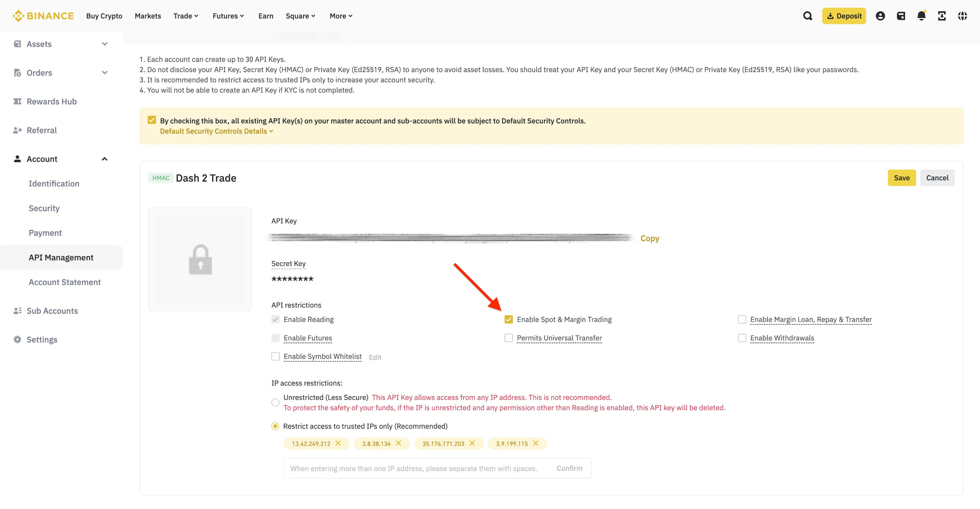Click the Deposit button
The image size is (980, 509).
[x=844, y=16]
